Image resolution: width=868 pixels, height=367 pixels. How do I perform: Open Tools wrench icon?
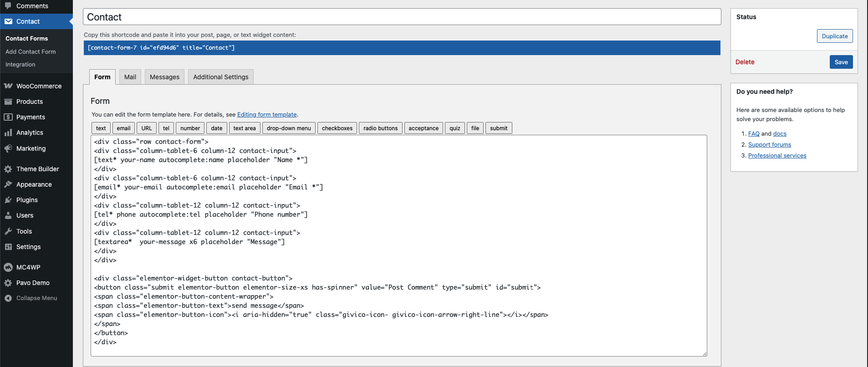click(8, 231)
